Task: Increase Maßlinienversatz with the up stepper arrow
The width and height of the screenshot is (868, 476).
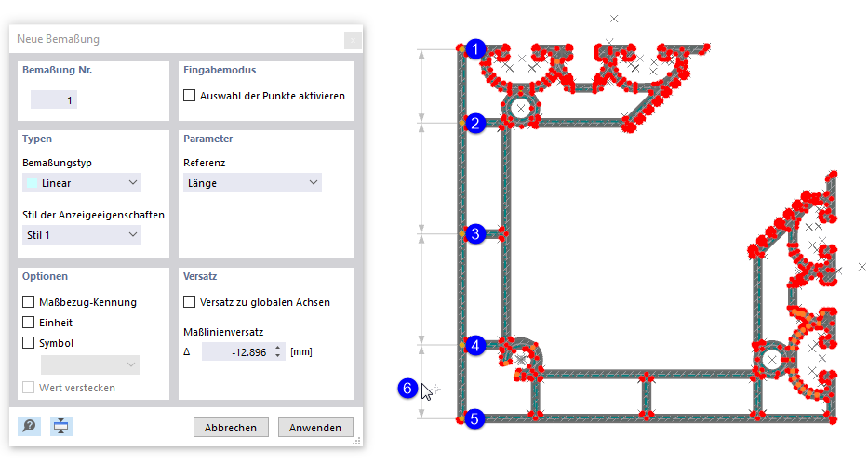Action: click(x=278, y=348)
